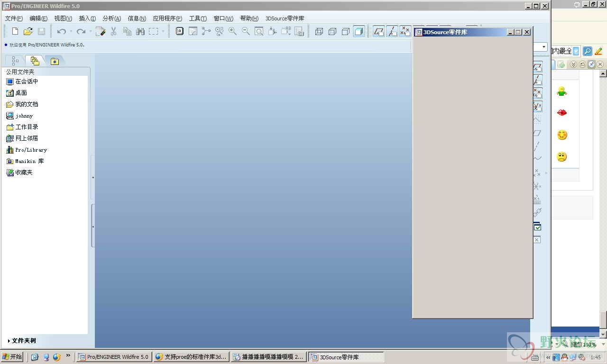Toggle datum points display in top toolbar
The height and width of the screenshot is (364, 607).
click(x=405, y=31)
